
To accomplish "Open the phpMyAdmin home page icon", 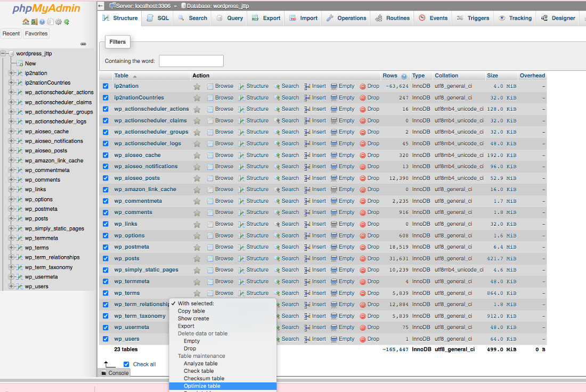I will (x=26, y=22).
